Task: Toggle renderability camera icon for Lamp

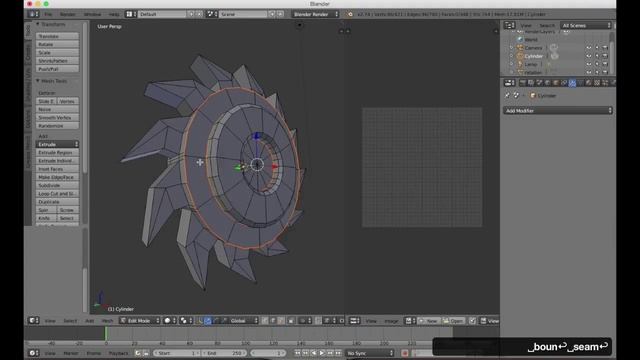Action: pos(605,64)
